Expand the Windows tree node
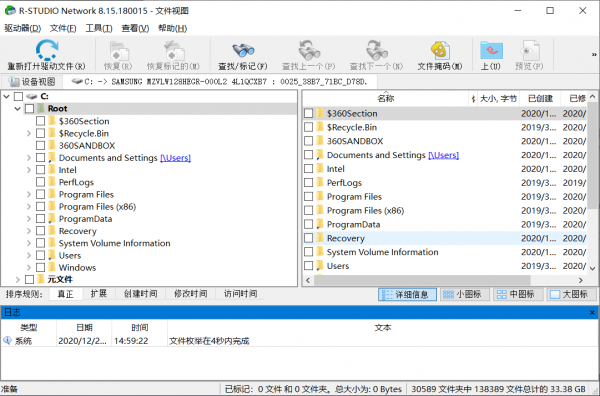Screen dimensions: 600x396 [29, 267]
